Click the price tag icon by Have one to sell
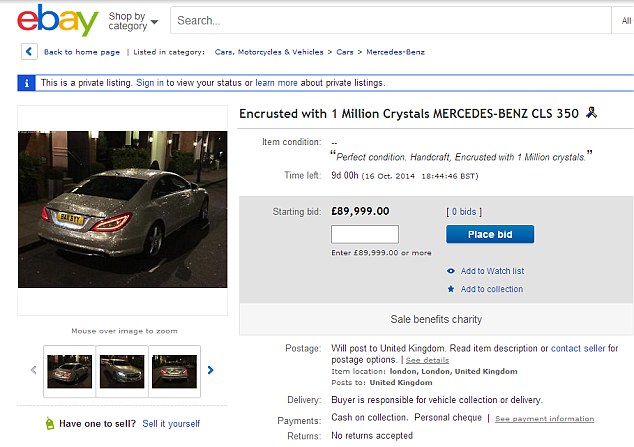This screenshot has height=447, width=634. [x=46, y=424]
